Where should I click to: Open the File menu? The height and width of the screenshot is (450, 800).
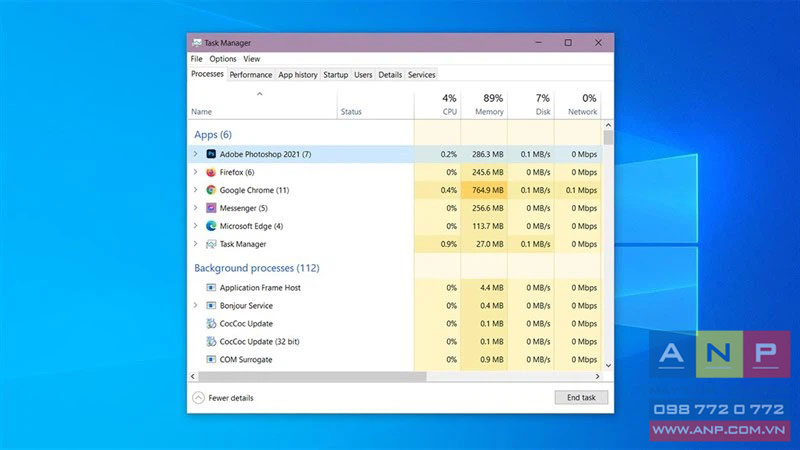click(x=196, y=59)
